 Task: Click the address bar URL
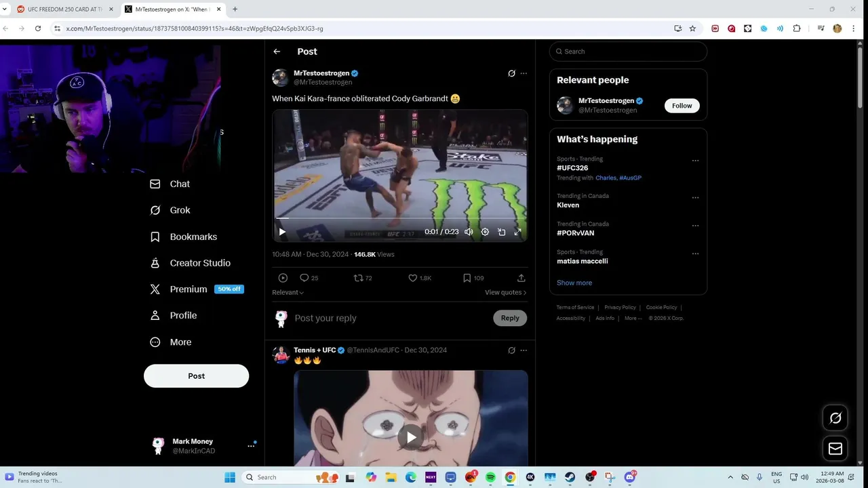(194, 28)
